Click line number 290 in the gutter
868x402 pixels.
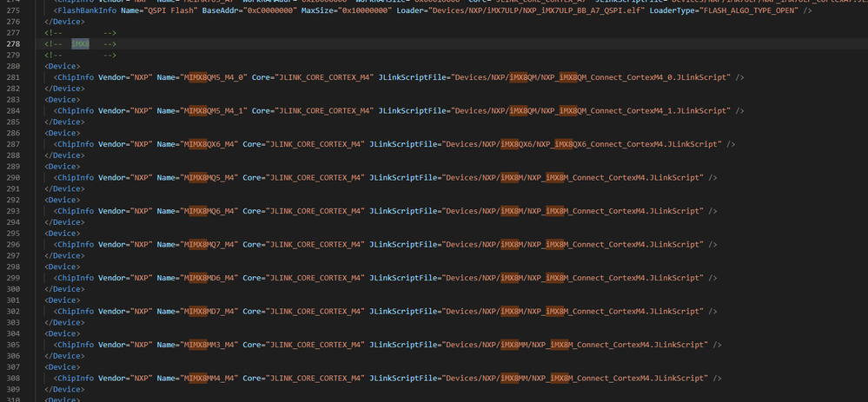(x=14, y=177)
